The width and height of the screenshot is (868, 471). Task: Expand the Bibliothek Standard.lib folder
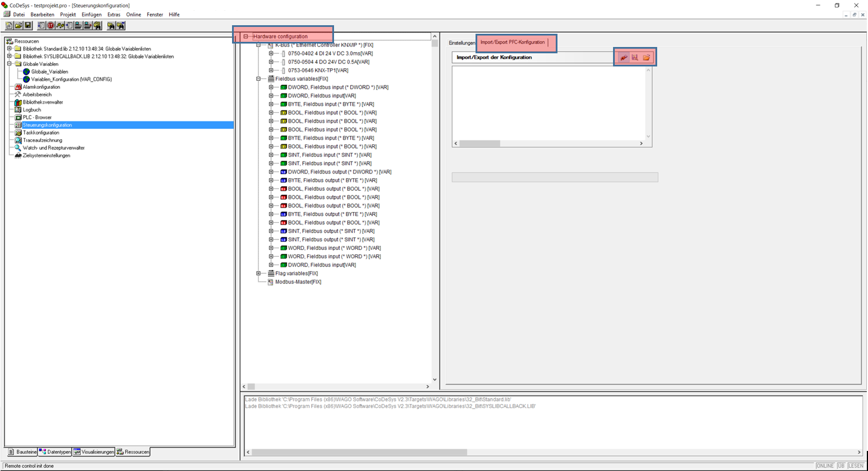(x=9, y=49)
